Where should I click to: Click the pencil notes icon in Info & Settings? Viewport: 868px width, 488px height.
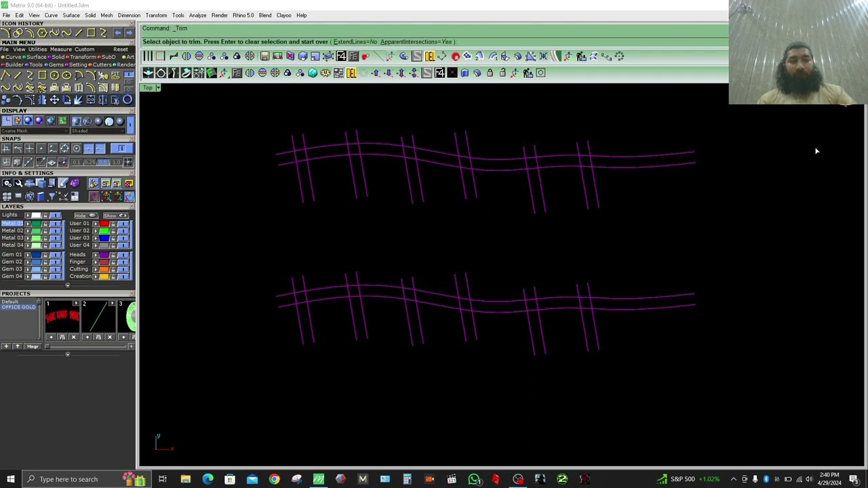click(x=63, y=183)
